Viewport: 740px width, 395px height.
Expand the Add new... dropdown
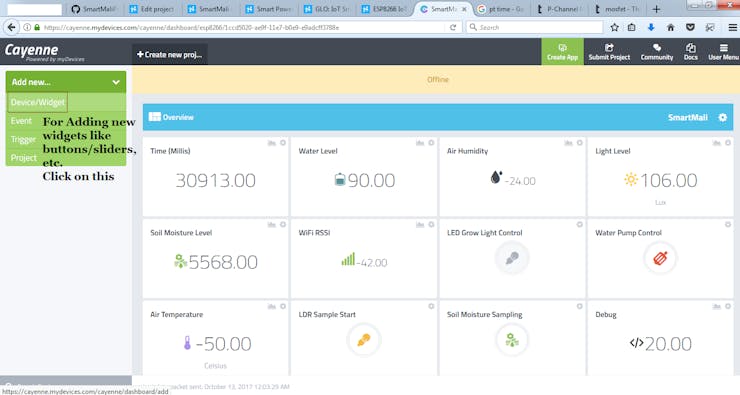tap(66, 82)
